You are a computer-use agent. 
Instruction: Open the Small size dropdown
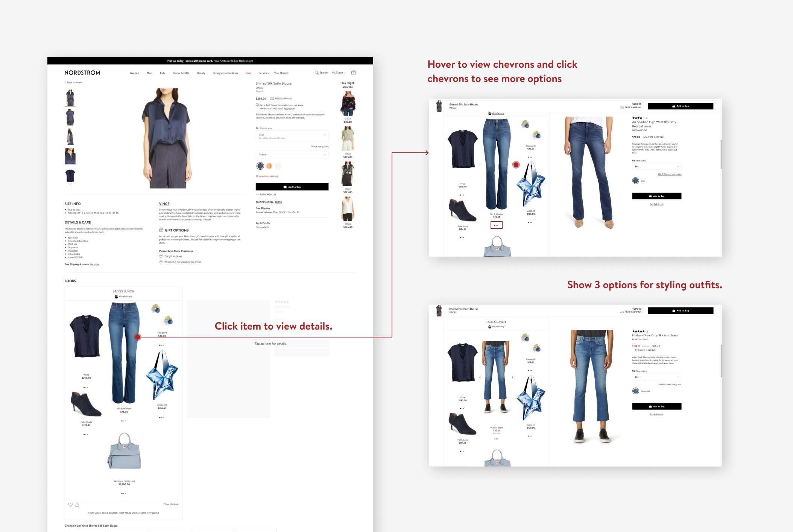(292, 136)
